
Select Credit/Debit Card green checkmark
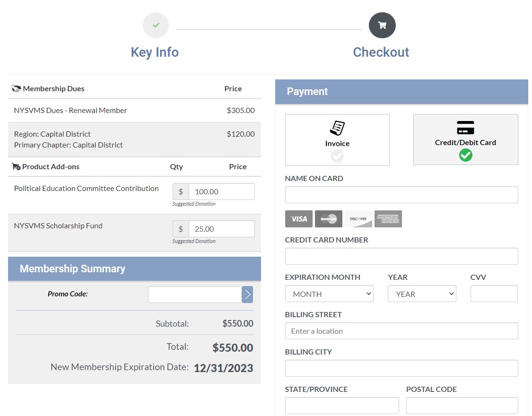tap(465, 155)
